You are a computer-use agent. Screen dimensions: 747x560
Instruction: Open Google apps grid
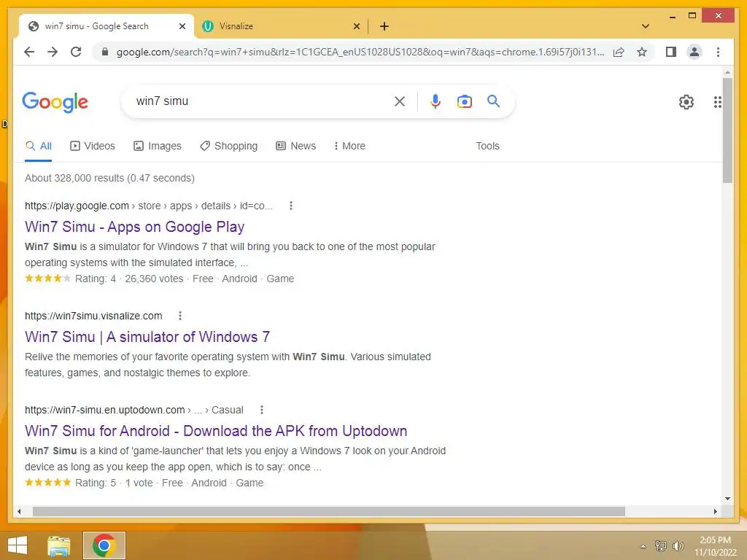[x=717, y=102]
